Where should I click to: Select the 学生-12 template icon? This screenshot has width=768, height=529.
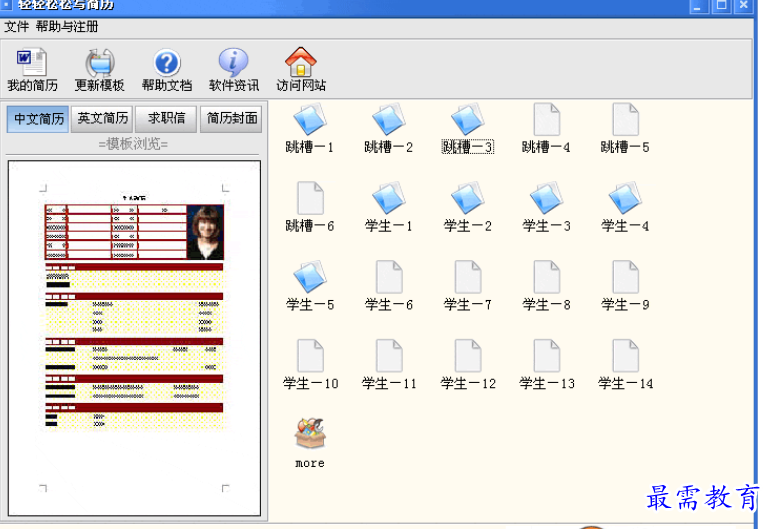pos(468,356)
